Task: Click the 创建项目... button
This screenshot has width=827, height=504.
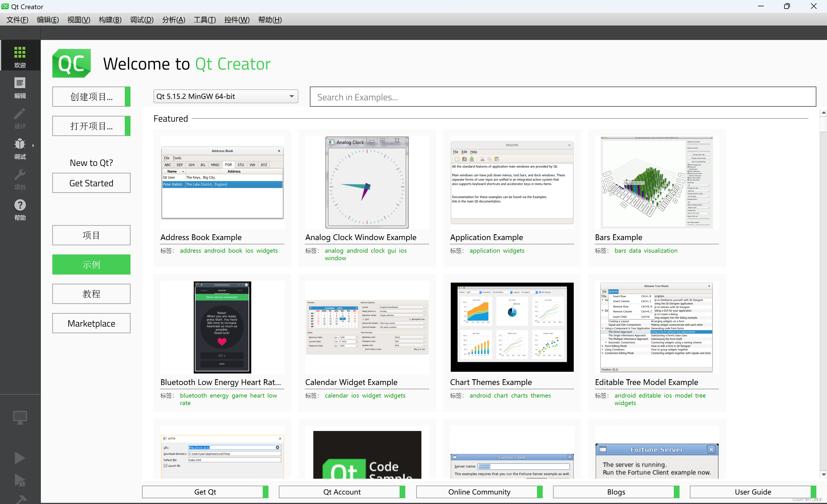Action: coord(91,97)
